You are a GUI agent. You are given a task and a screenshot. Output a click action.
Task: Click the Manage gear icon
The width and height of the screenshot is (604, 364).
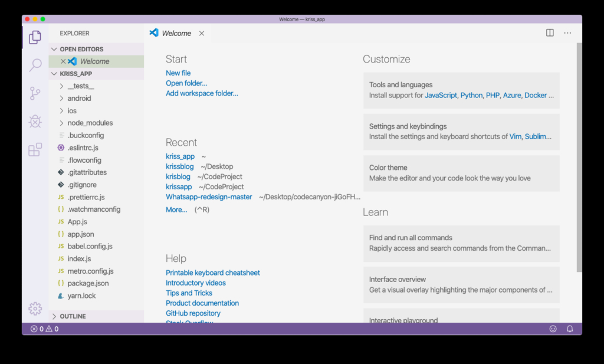coord(35,309)
